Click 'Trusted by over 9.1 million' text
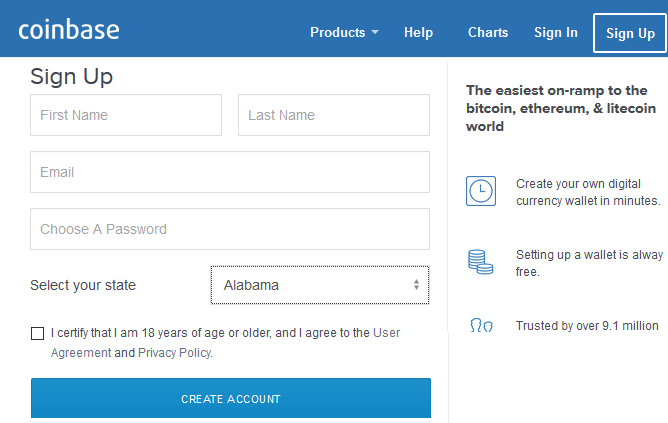The width and height of the screenshot is (668, 423). pyautogui.click(x=587, y=326)
